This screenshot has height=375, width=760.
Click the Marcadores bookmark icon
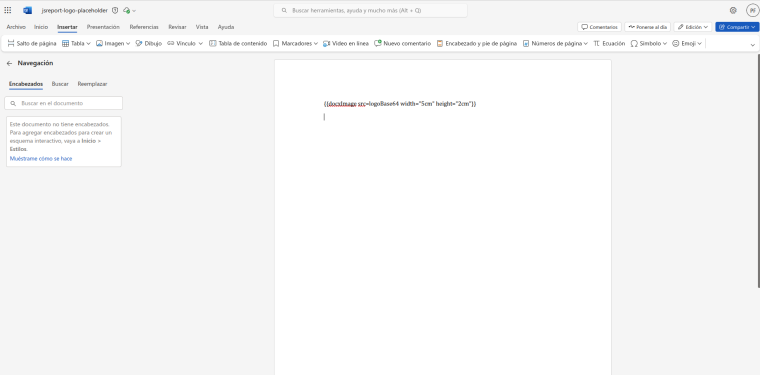pyautogui.click(x=276, y=44)
